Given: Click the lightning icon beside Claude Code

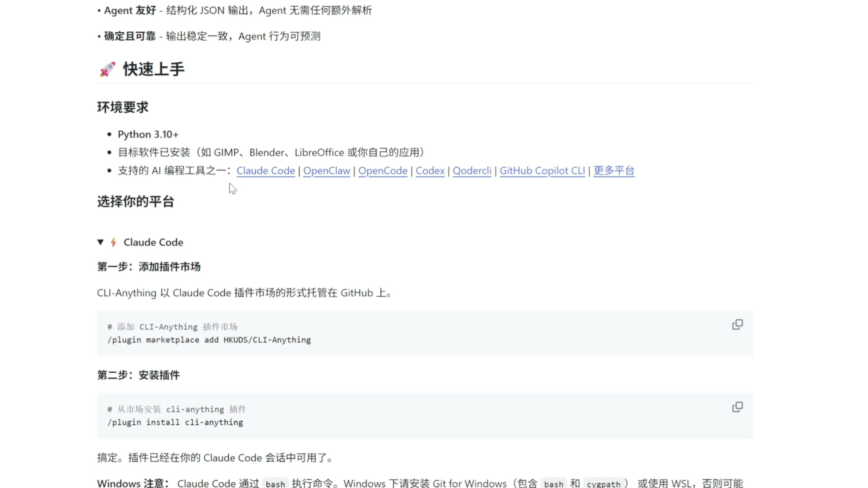Looking at the screenshot, I should pos(113,242).
